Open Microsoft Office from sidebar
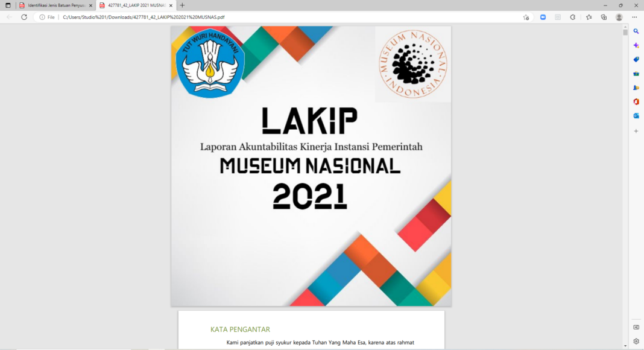This screenshot has height=350, width=644. [636, 102]
